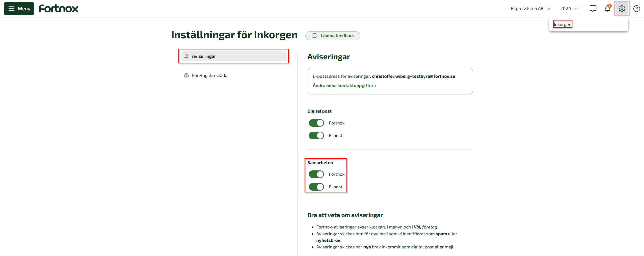
Task: Open Ändra mina kontaktuppgifter link
Action: click(x=344, y=86)
